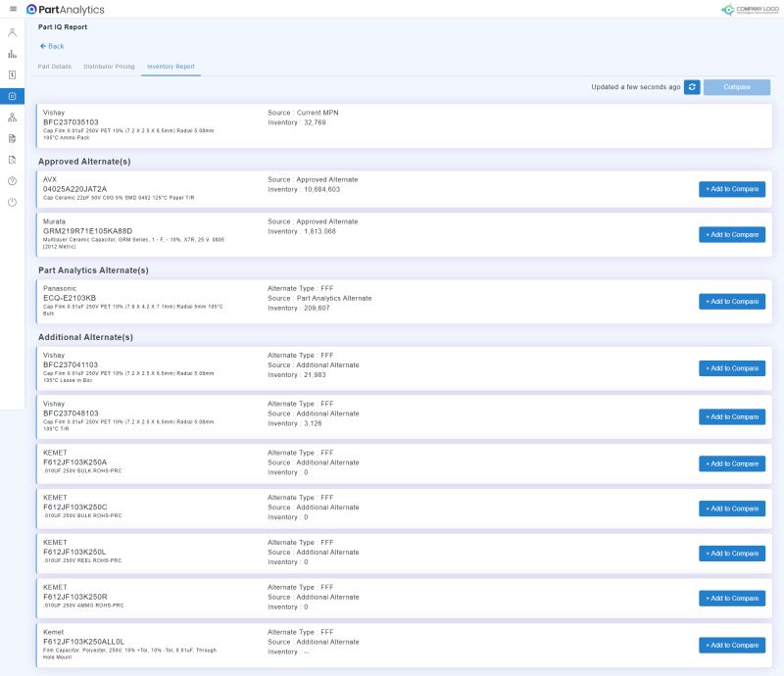Image resolution: width=784 pixels, height=676 pixels.
Task: Refresh the inventory data
Action: [692, 87]
